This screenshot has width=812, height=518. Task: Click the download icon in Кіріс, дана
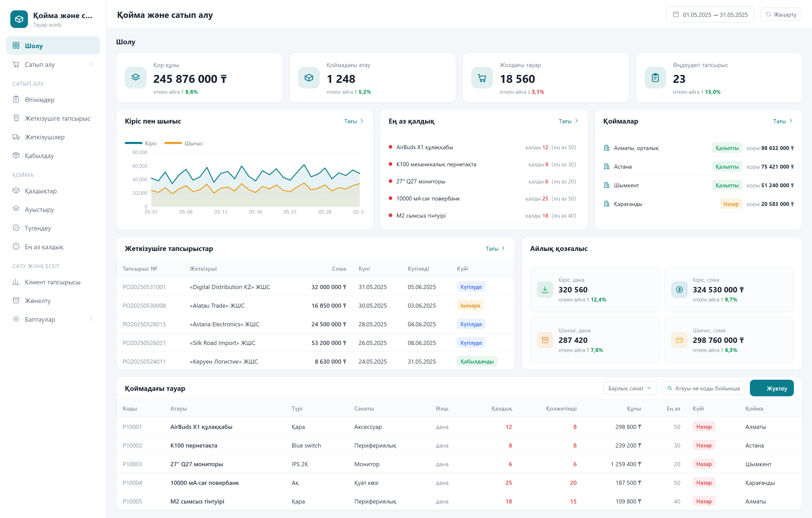pyautogui.click(x=545, y=289)
